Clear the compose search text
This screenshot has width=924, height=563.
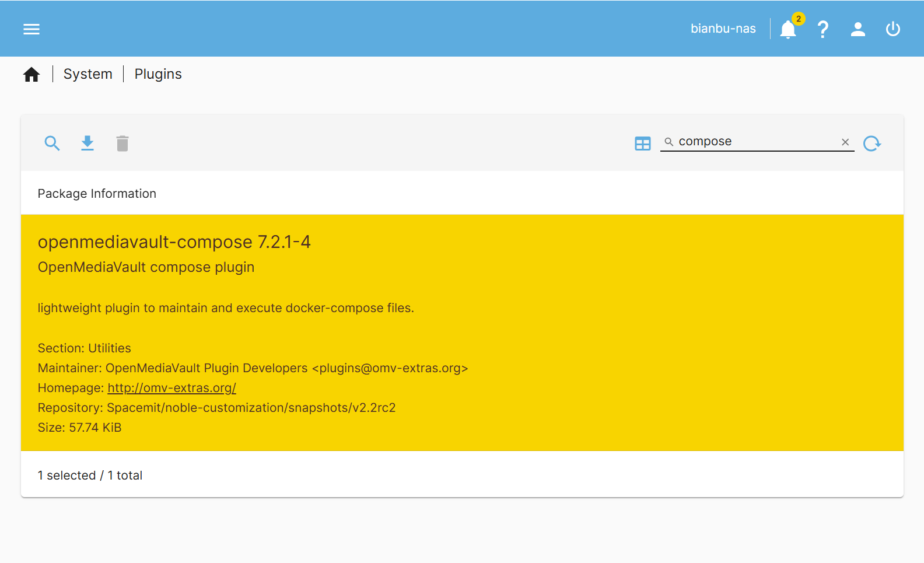845,142
